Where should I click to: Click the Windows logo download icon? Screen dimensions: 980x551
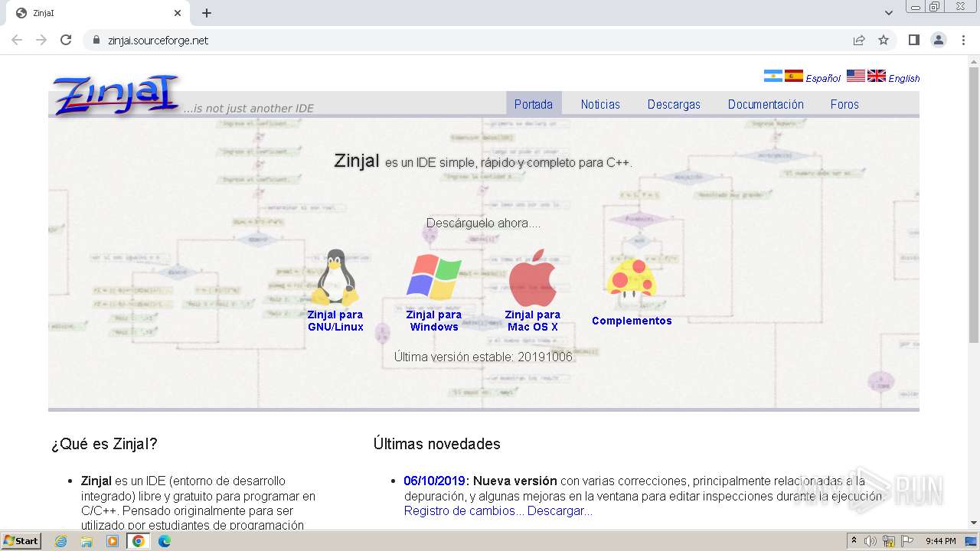[x=433, y=277]
